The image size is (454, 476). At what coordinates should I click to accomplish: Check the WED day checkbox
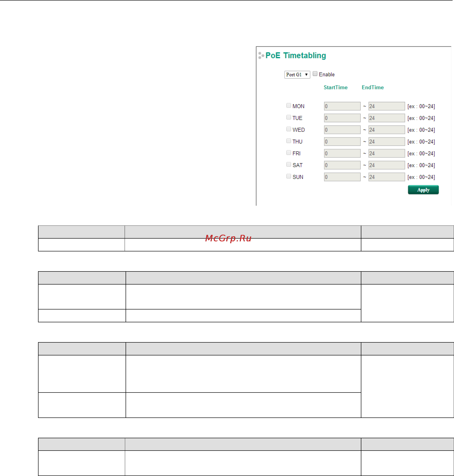pos(289,129)
